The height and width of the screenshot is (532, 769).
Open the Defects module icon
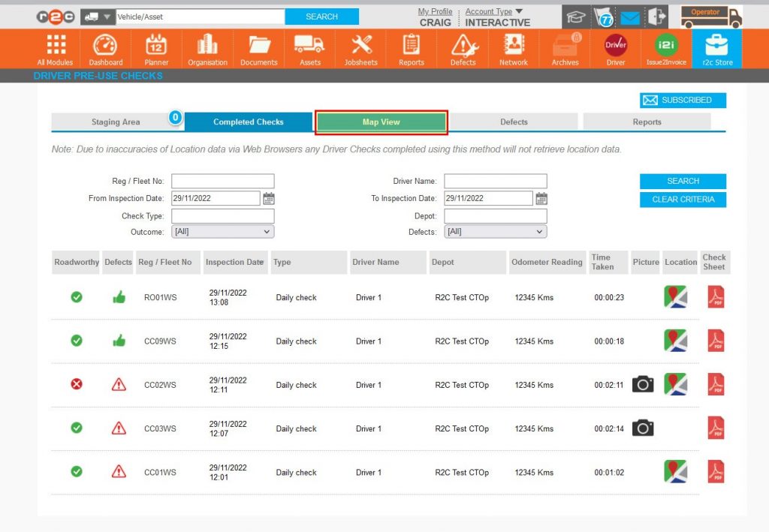[463, 50]
